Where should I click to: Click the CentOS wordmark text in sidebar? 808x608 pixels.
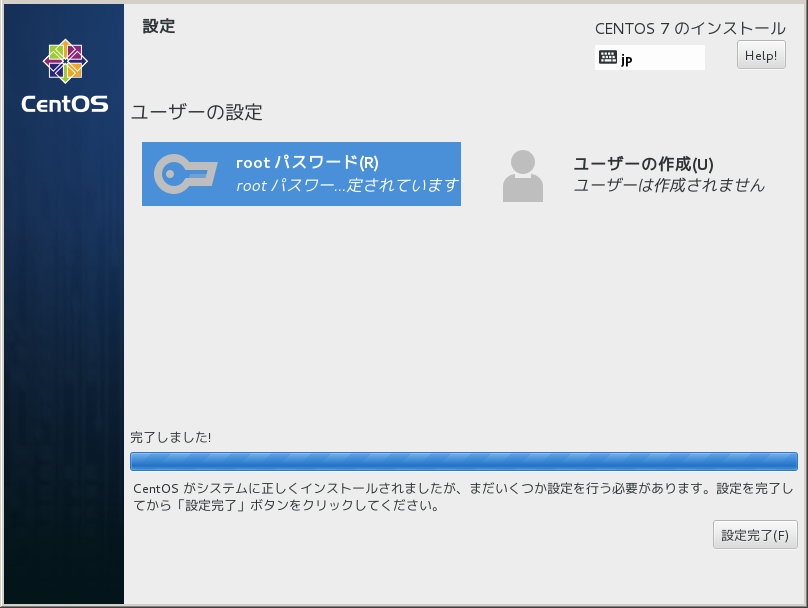point(65,104)
